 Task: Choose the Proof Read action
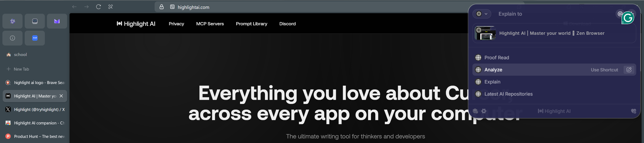[554, 58]
